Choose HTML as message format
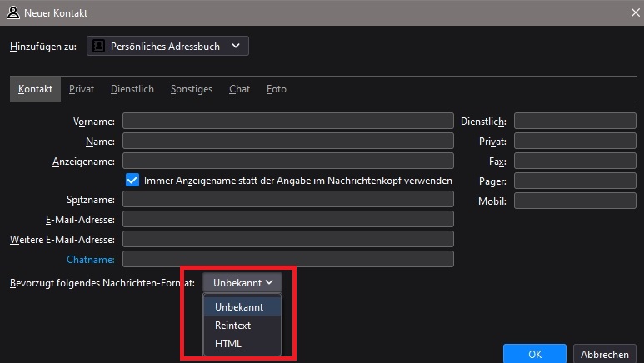 (227, 343)
